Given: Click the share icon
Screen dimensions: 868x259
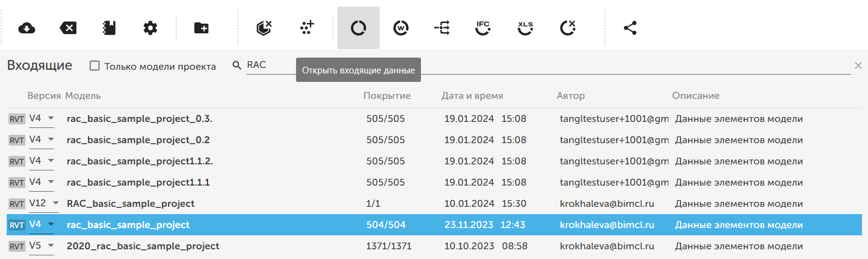Looking at the screenshot, I should pyautogui.click(x=630, y=28).
